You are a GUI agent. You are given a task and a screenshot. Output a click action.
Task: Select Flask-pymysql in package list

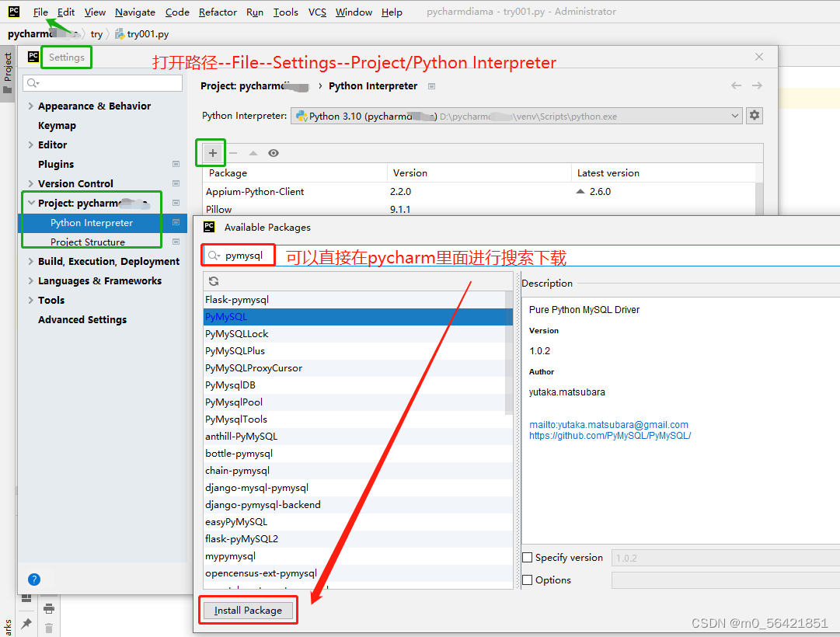(x=354, y=300)
